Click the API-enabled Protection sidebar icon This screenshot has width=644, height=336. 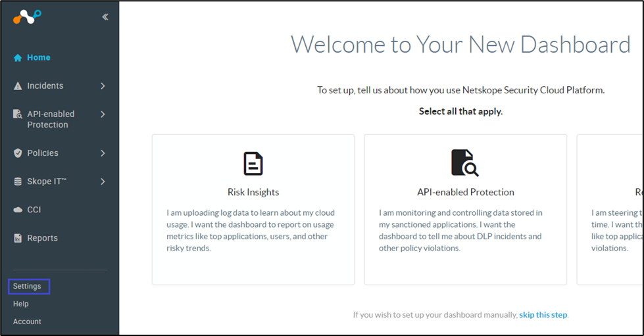(18, 114)
